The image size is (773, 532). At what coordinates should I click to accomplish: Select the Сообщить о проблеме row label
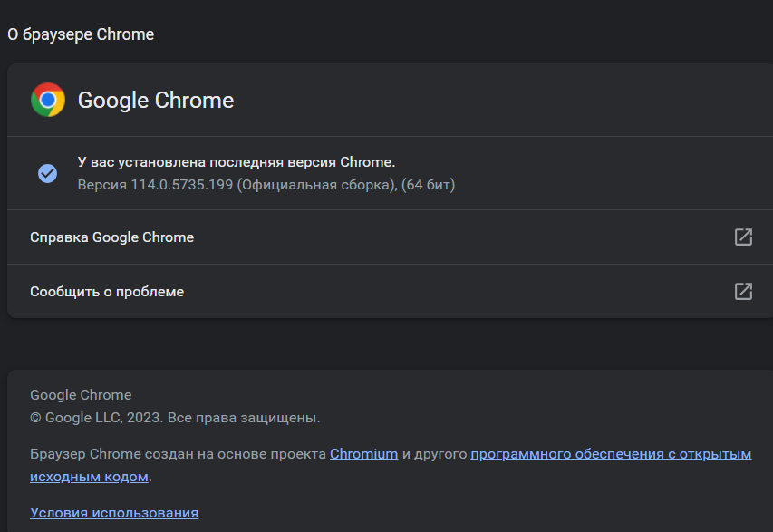pos(107,292)
